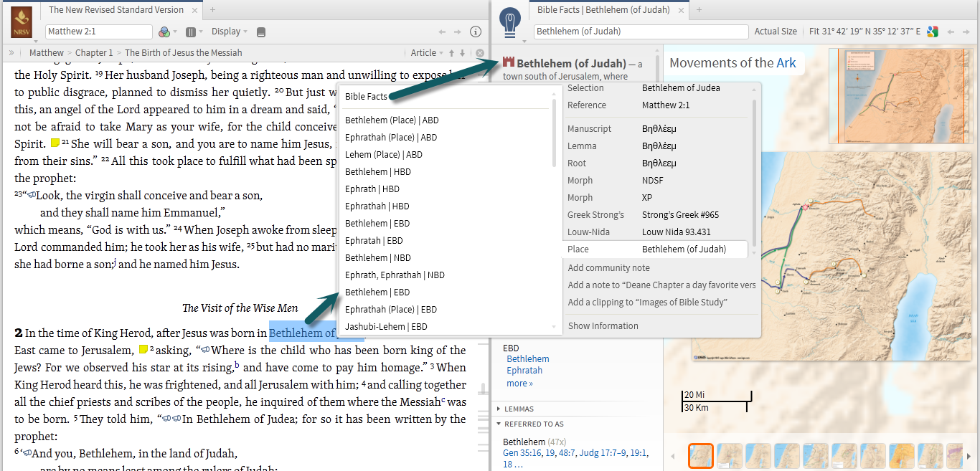Select The New Revised Standard Version tab

[116, 10]
